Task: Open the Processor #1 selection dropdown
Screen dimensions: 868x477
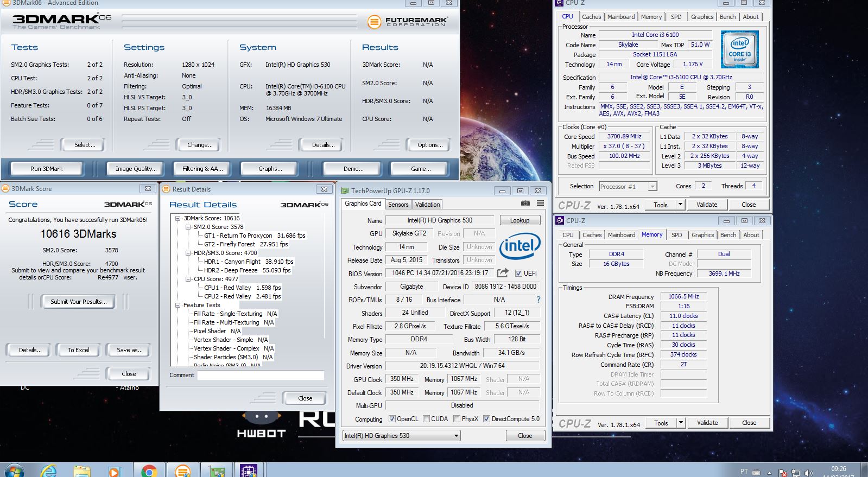Action: tap(628, 186)
